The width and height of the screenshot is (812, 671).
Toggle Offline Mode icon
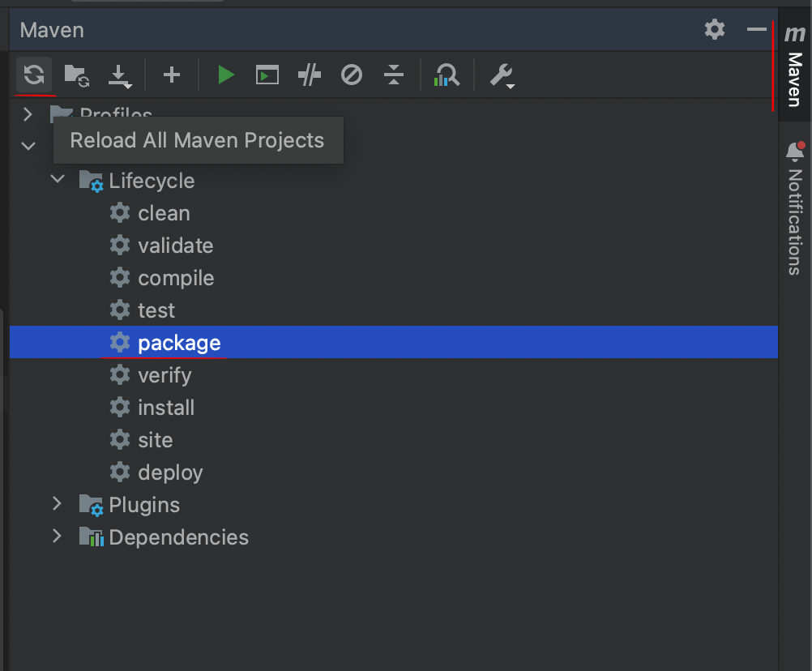[310, 75]
